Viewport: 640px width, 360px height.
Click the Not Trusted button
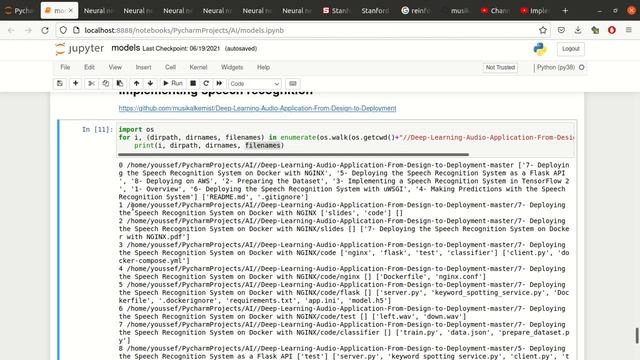500,67
